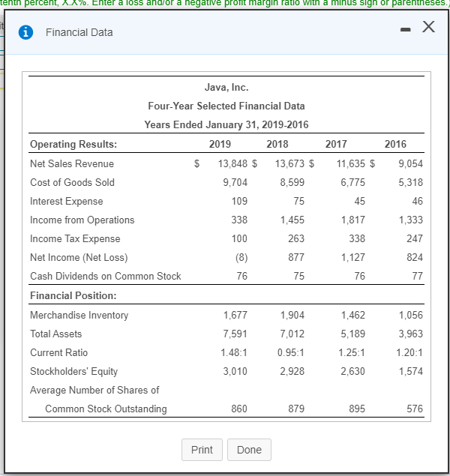Select Cash Dividends value 77
The width and height of the screenshot is (450, 476).
418,277
